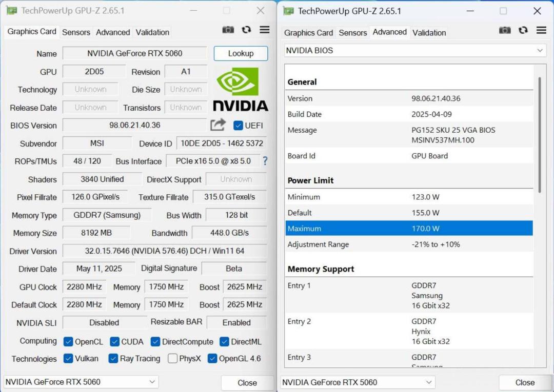The image size is (554, 392).
Task: Click the BIOS Version field 98.06.21.40.36
Action: [x=134, y=125]
